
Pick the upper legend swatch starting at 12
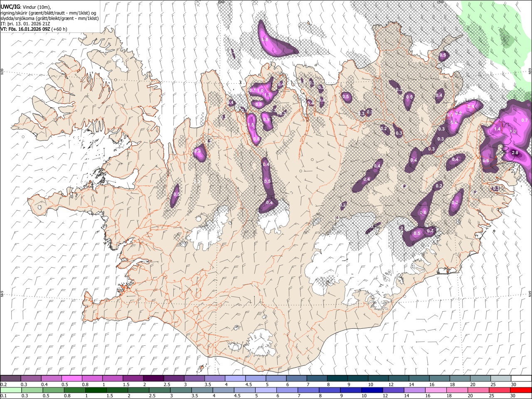[x=398, y=379]
